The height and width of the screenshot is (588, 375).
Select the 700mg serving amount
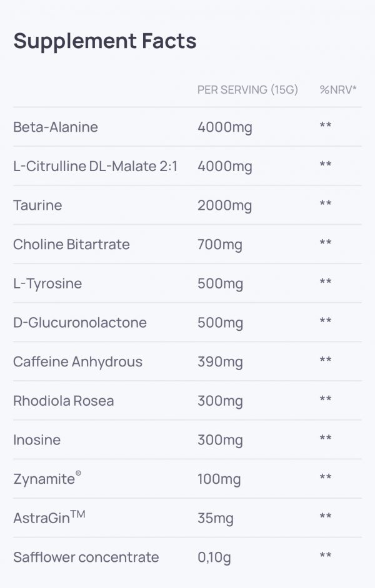pyautogui.click(x=220, y=245)
